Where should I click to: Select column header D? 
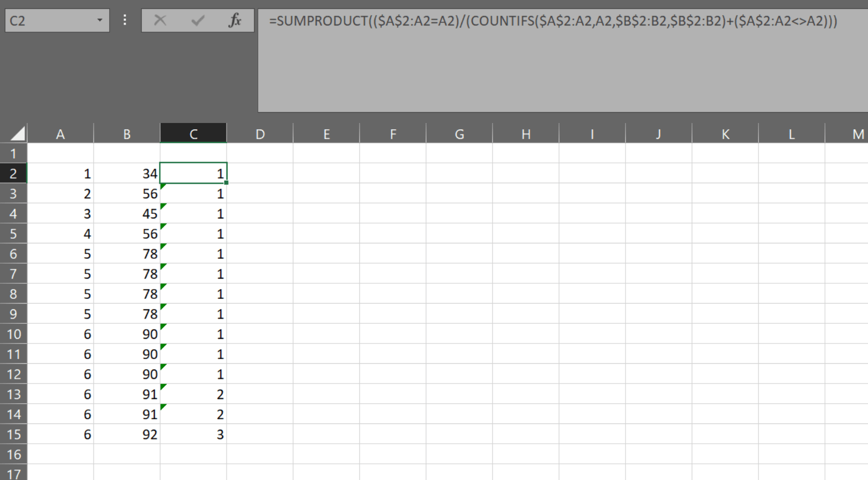click(260, 133)
